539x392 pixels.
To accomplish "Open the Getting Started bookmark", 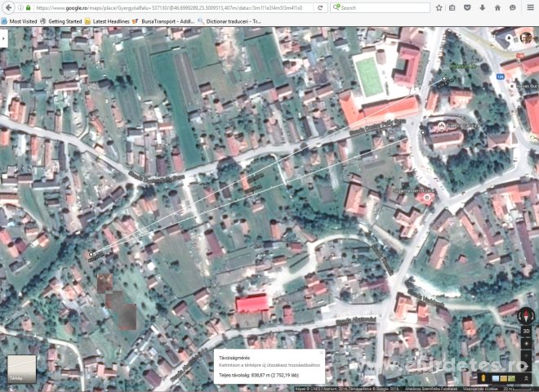I will (x=61, y=21).
